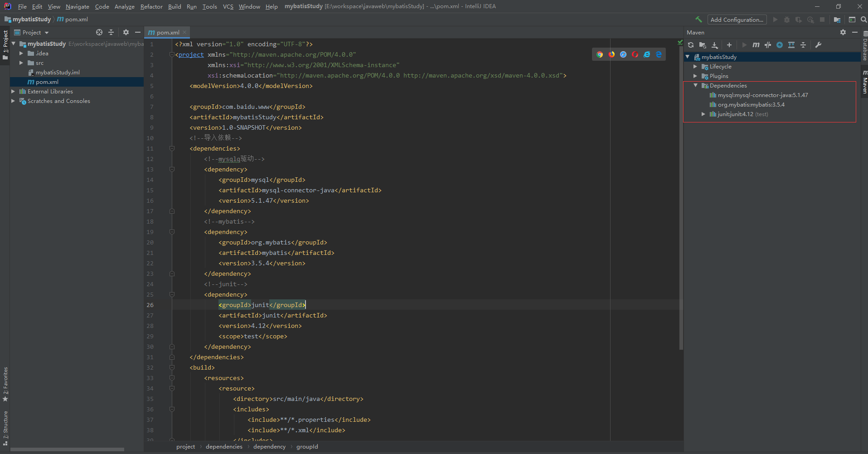Click Add Configuration button
Viewport: 868px width, 454px height.
click(x=737, y=20)
